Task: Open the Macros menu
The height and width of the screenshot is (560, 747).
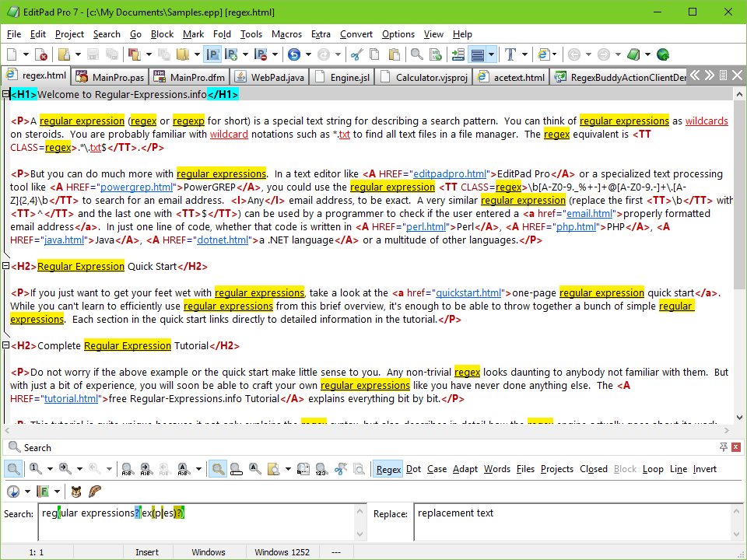Action: pyautogui.click(x=286, y=34)
